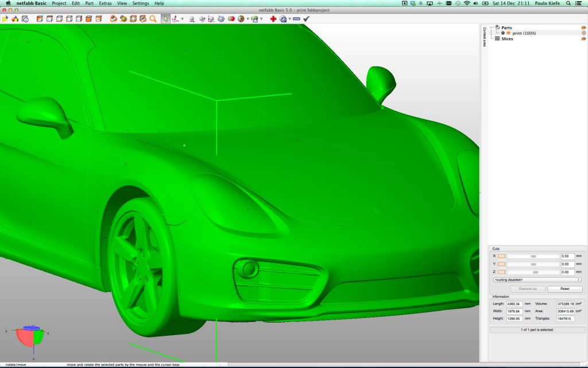This screenshot has width=588, height=368.
Task: Activate the arrow selection mode tool
Action: click(165, 19)
